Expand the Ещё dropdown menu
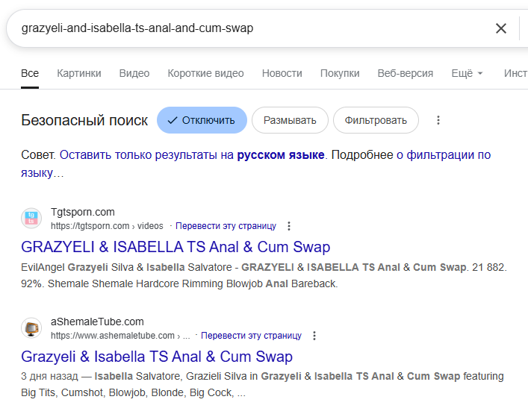 pyautogui.click(x=467, y=73)
